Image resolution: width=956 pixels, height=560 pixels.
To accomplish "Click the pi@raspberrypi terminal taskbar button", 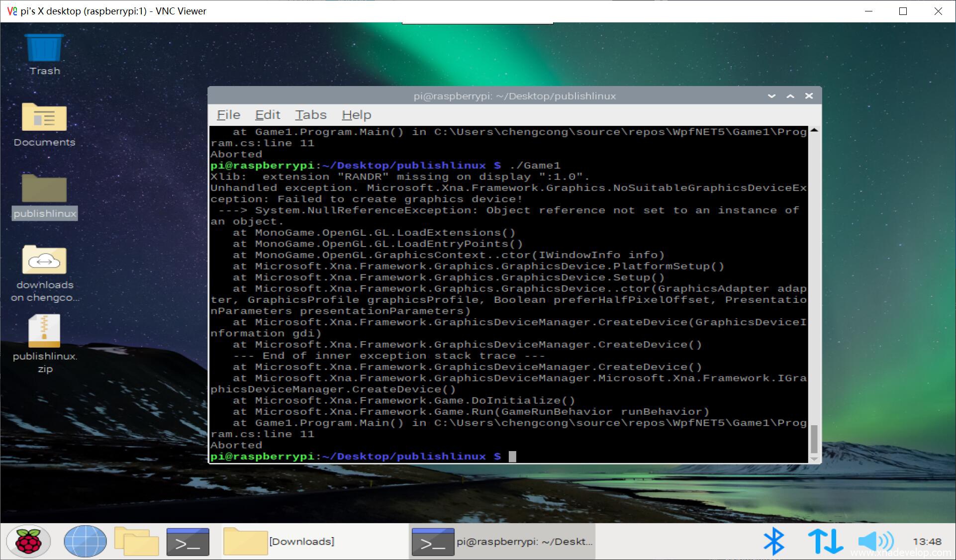I will point(502,541).
